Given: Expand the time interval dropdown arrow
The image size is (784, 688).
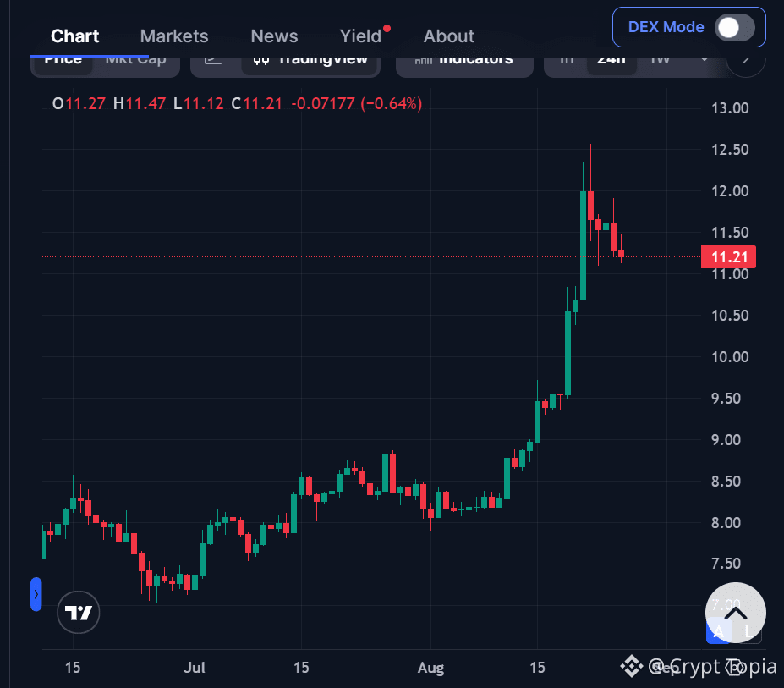Looking at the screenshot, I should 704,61.
